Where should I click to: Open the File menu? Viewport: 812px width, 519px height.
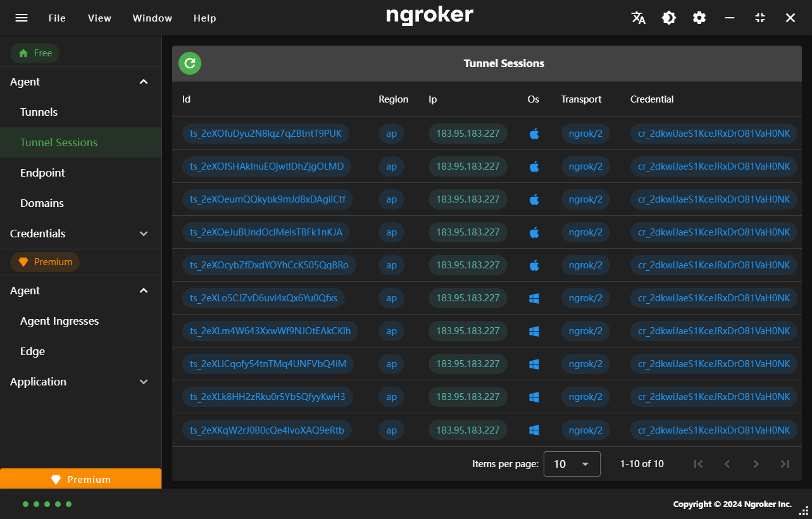pos(57,18)
